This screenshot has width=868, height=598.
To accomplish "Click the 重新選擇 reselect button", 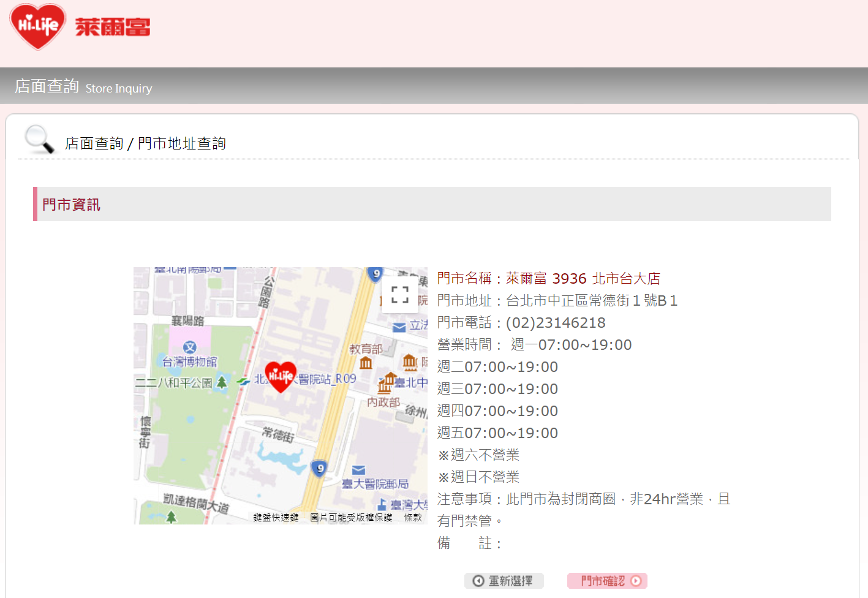I will [504, 581].
